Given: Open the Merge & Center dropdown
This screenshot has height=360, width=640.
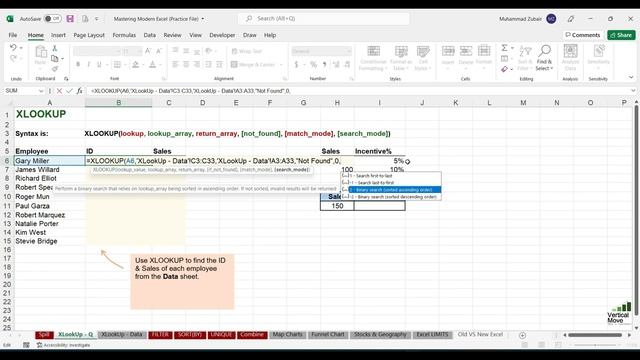Looking at the screenshot, I should [281, 64].
